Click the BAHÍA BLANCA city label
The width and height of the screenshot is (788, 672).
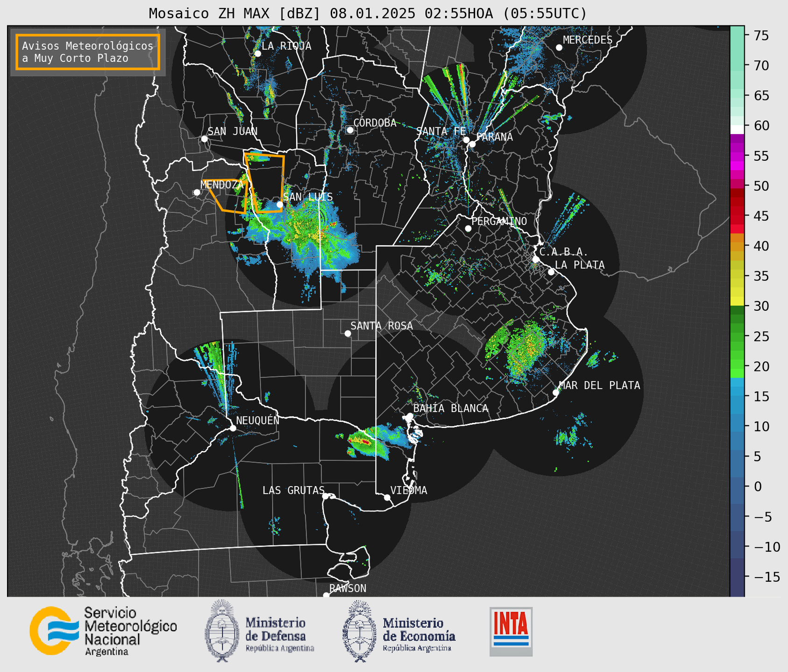click(451, 408)
